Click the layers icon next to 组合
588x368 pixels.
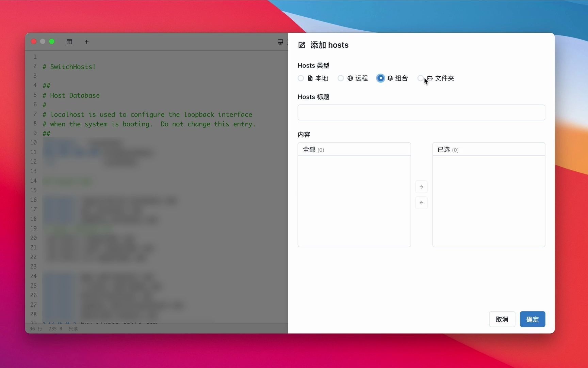pyautogui.click(x=390, y=78)
